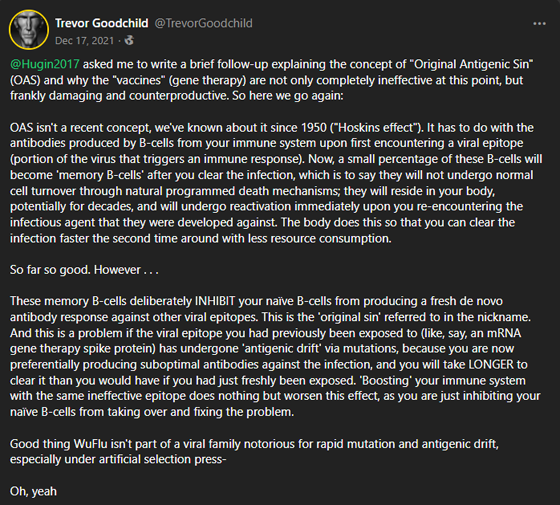Open the Trevor Goodchild display name
The image size is (560, 505).
102,23
